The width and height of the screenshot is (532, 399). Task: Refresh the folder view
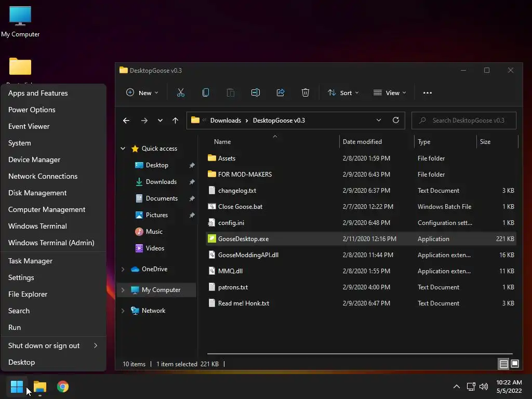[395, 120]
